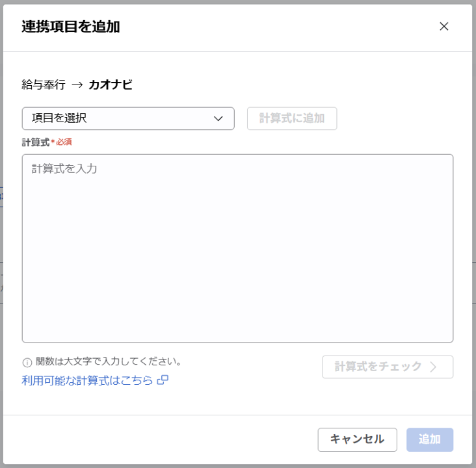
Task: Click the 計算式をチェック button
Action: pos(388,367)
